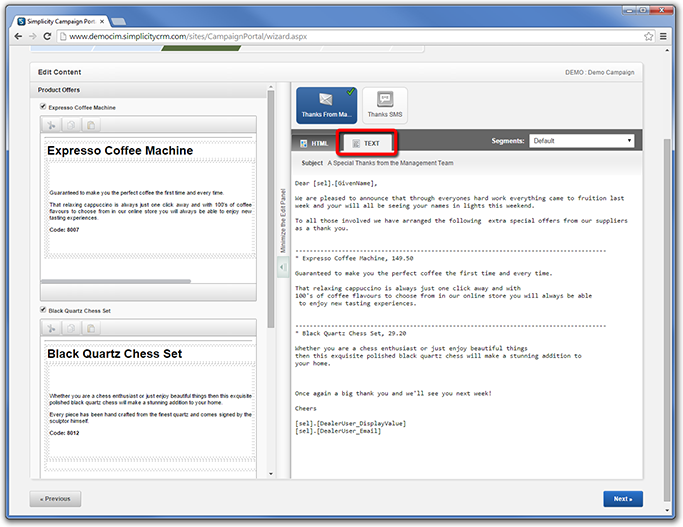The image size is (683, 527).
Task: Select the Thanks From Ma... email message
Action: pyautogui.click(x=327, y=105)
